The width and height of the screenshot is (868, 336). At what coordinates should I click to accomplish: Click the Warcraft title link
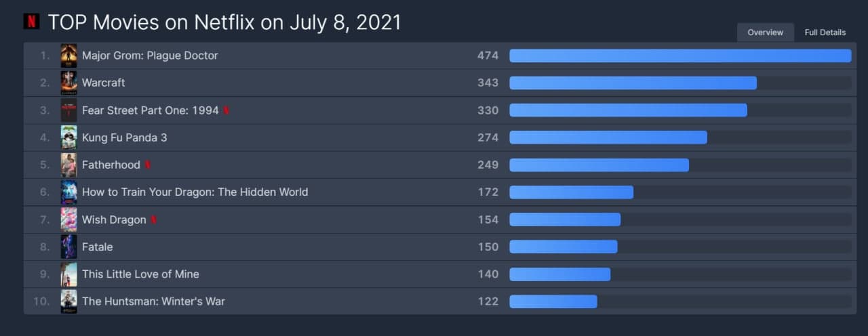pyautogui.click(x=103, y=83)
